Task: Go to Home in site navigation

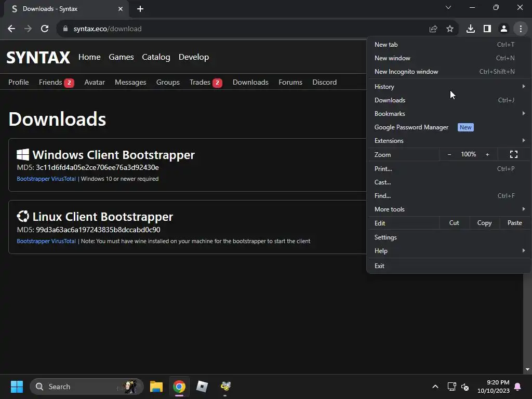Action: coord(89,57)
